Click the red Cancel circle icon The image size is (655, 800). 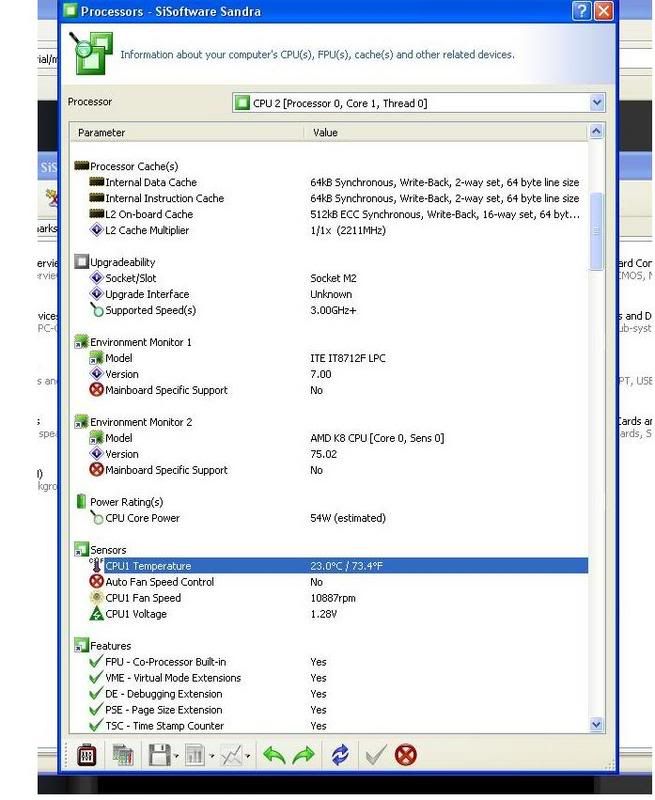click(x=406, y=755)
